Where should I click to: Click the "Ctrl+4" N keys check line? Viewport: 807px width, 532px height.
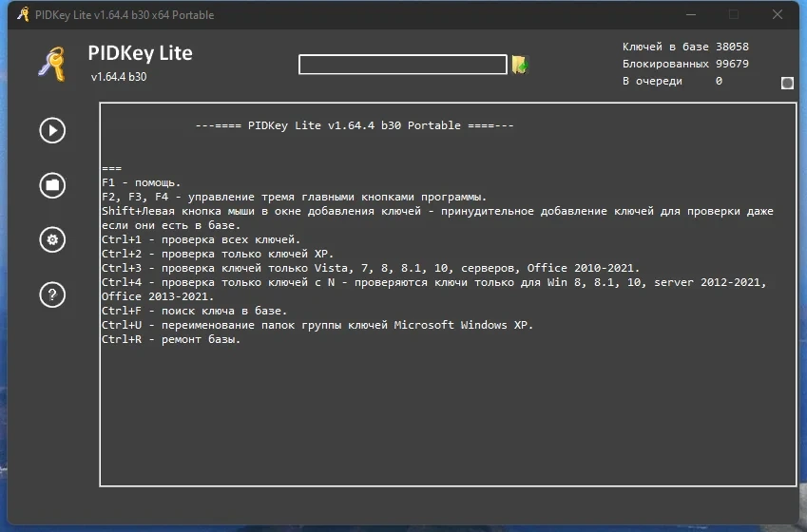[433, 282]
